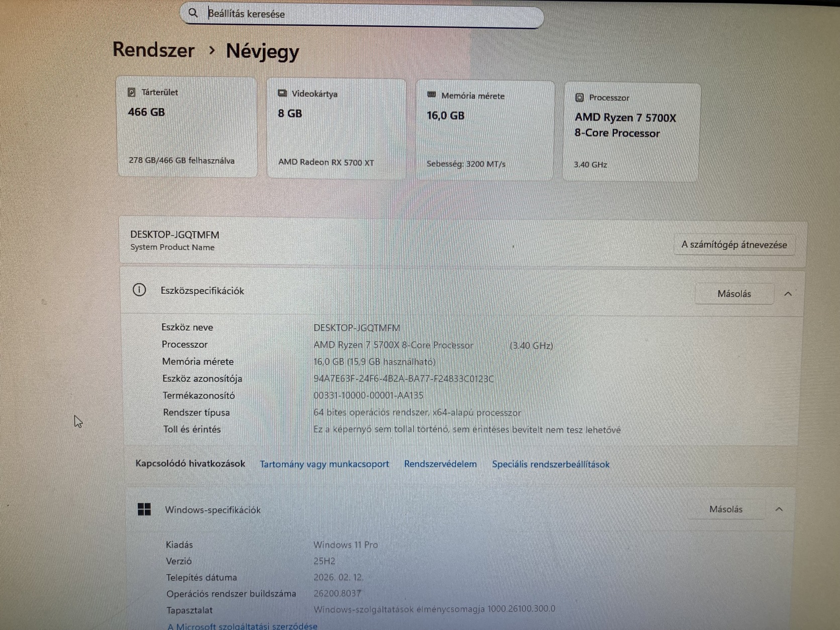Image resolution: width=840 pixels, height=630 pixels.
Task: Click the Tárterület storage icon
Action: pos(132,92)
